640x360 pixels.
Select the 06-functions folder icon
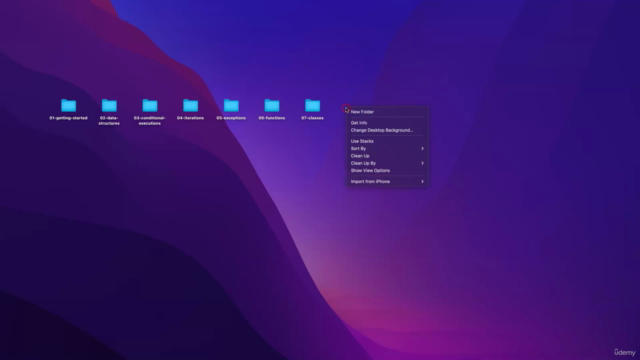point(272,105)
